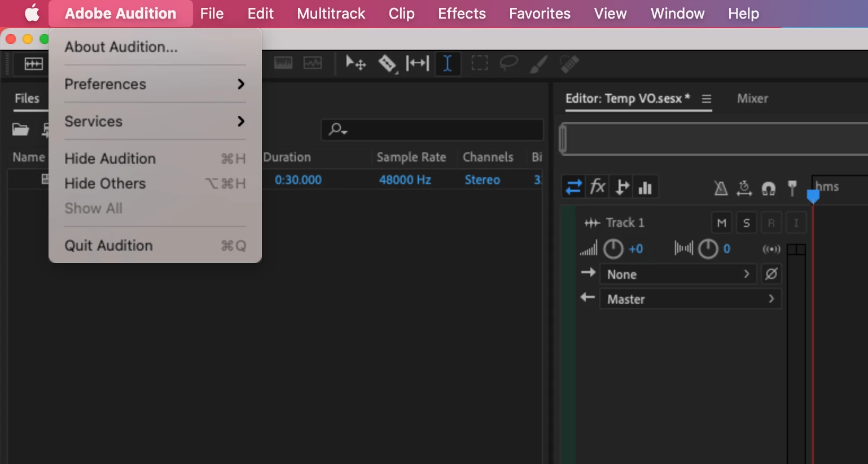Toggle snapping magnet icon
This screenshot has width=868, height=464.
[x=769, y=189]
